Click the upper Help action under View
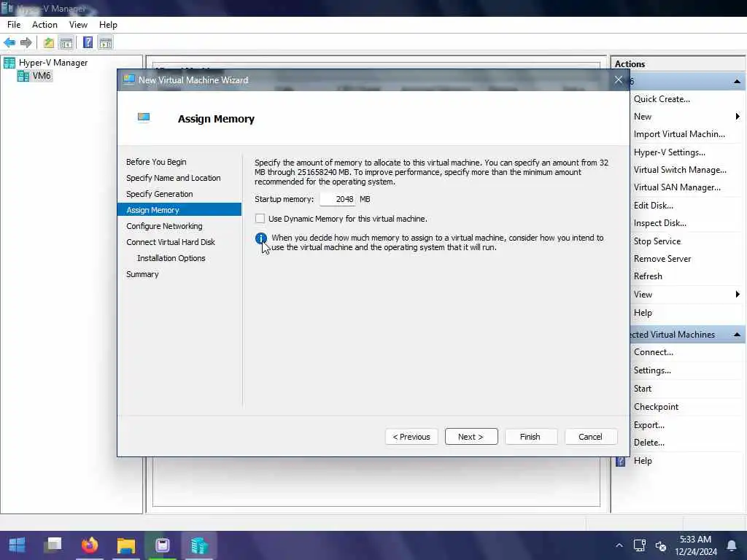This screenshot has height=560, width=747. coord(643,313)
